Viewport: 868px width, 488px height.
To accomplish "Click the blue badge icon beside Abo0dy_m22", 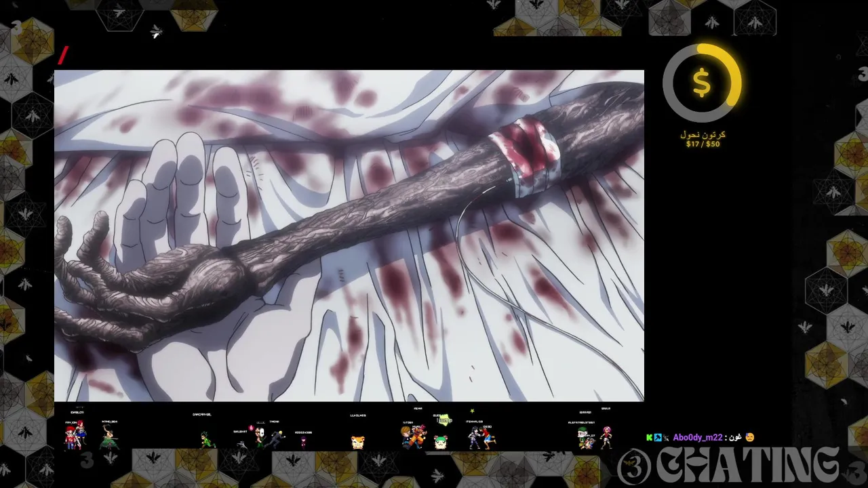I will [x=657, y=438].
